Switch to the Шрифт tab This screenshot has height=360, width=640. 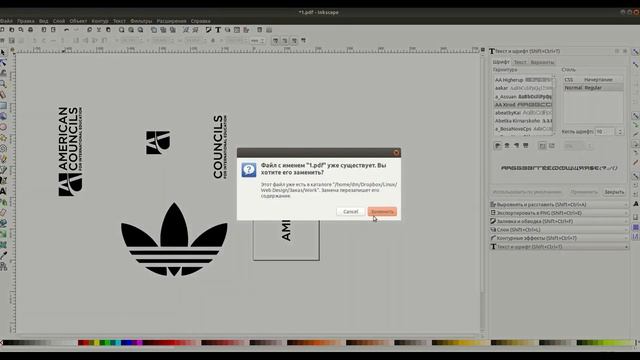tap(501, 62)
